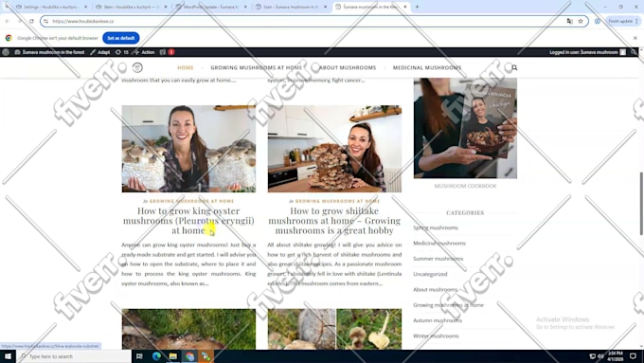The height and width of the screenshot is (363, 644).
Task: Click the page vertical scrollbar thumb
Action: coord(641,203)
